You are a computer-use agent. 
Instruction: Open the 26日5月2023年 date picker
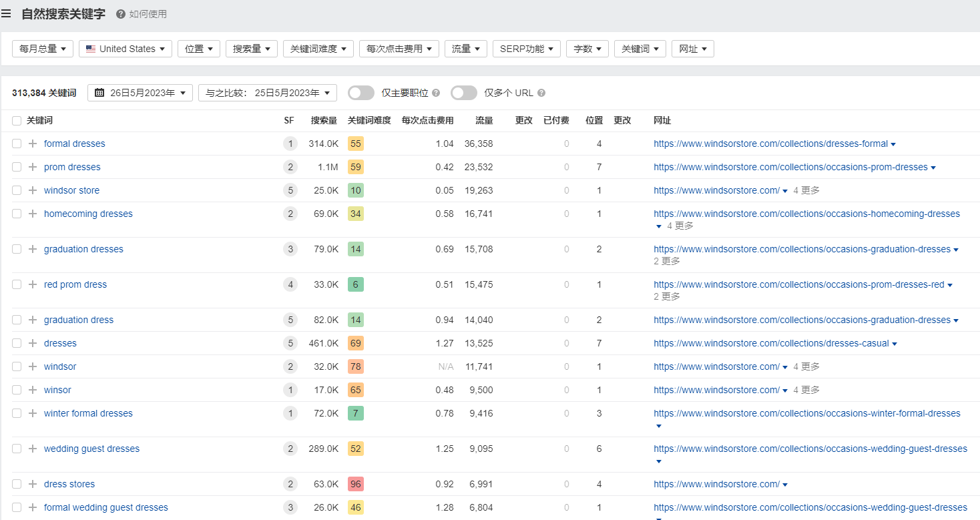pos(140,93)
